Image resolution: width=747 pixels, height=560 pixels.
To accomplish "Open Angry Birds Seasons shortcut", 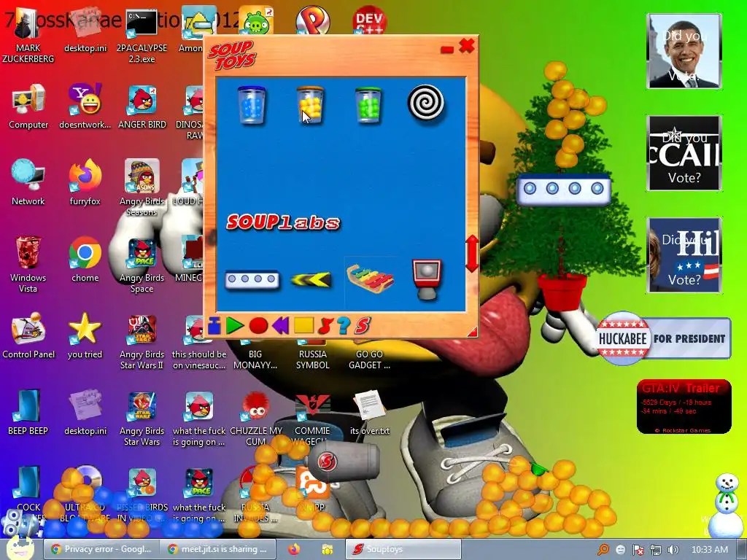I will 142,187.
